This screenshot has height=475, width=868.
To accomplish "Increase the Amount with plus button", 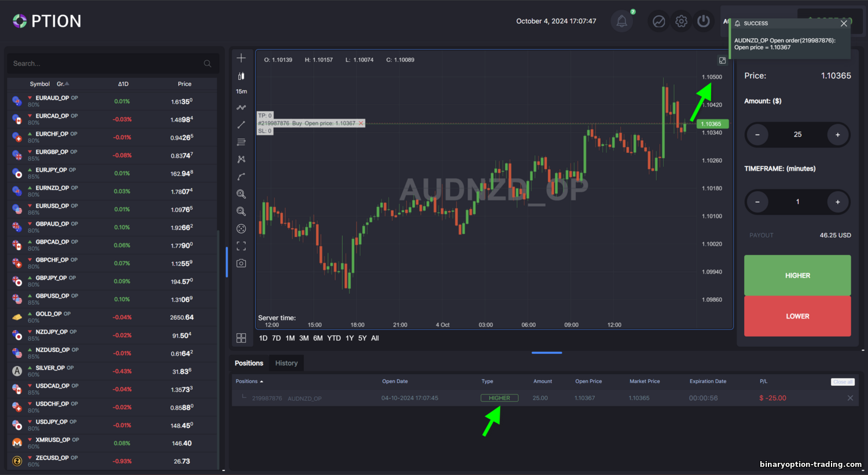I will [x=837, y=134].
